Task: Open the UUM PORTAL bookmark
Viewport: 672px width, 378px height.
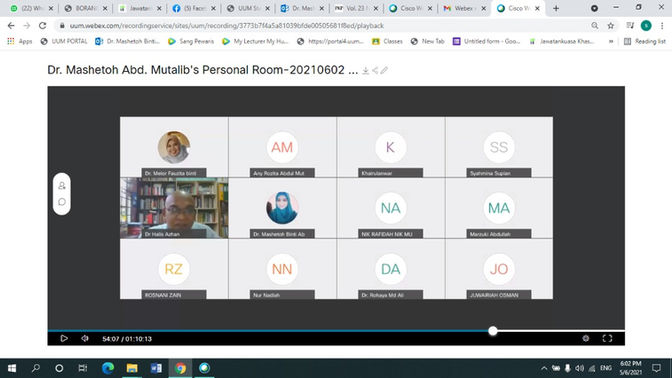Action: [x=64, y=41]
